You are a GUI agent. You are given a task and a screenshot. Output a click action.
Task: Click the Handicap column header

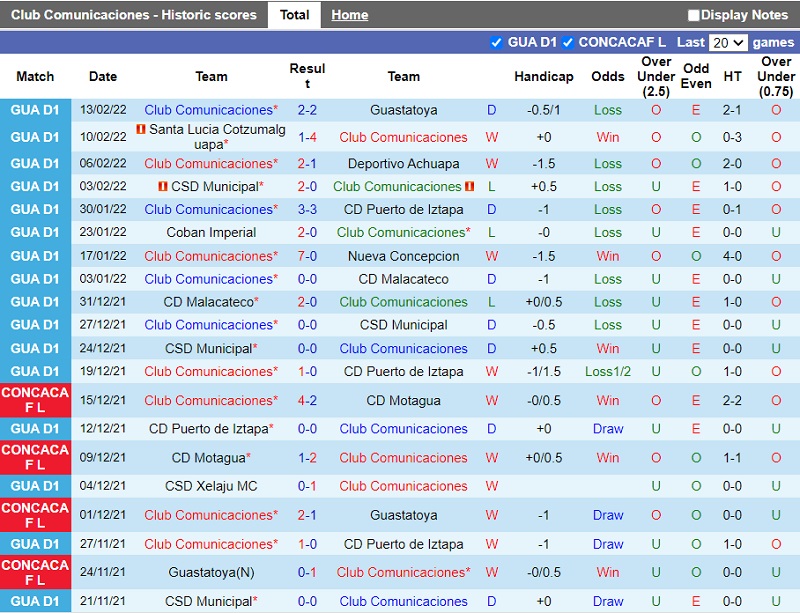tap(544, 77)
